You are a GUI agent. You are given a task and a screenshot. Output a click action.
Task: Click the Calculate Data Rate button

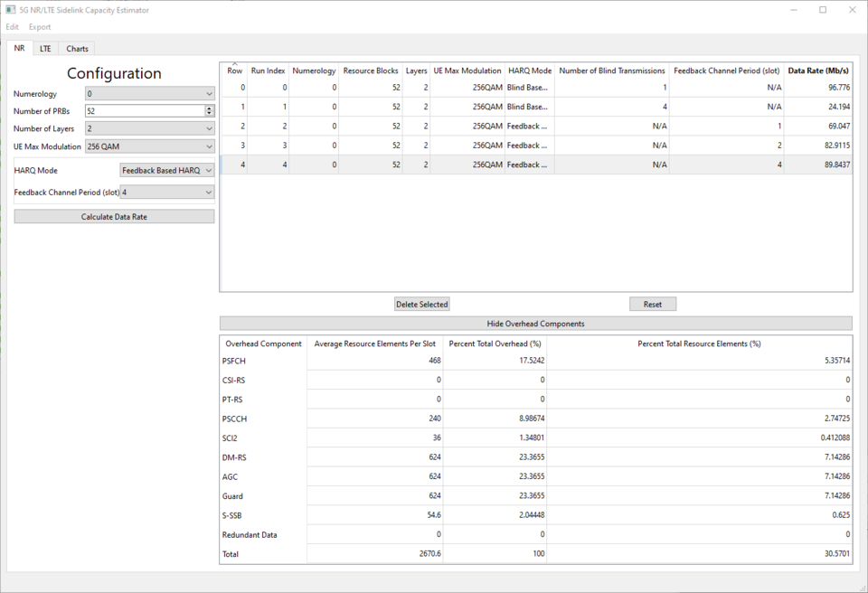113,216
